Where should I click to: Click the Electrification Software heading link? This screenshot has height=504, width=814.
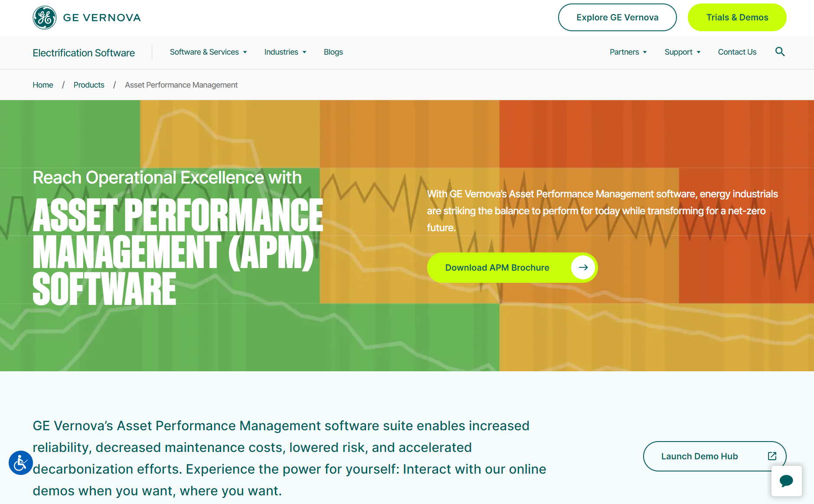(84, 53)
